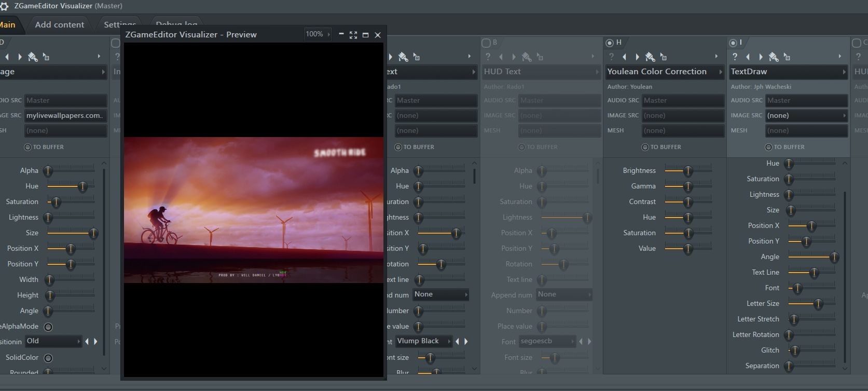Click help question mark of Youlean Color Correction
The image size is (868, 391).
click(x=611, y=57)
